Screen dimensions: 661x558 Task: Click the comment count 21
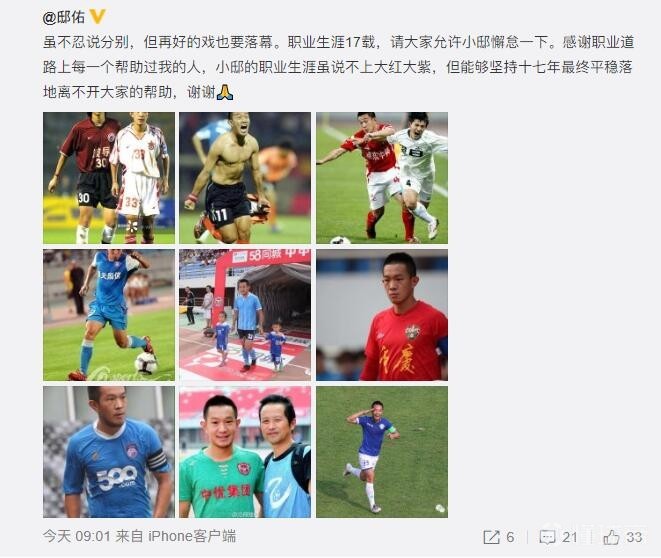[570, 537]
